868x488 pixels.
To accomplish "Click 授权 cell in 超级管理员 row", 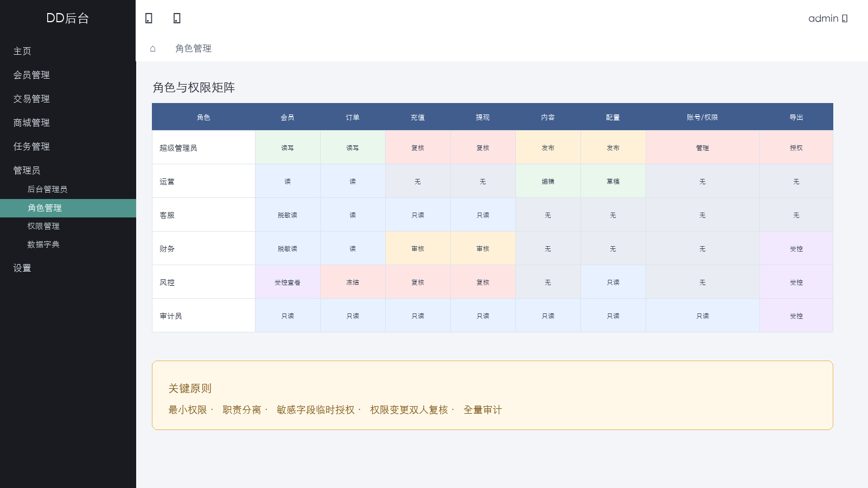I will [x=796, y=147].
